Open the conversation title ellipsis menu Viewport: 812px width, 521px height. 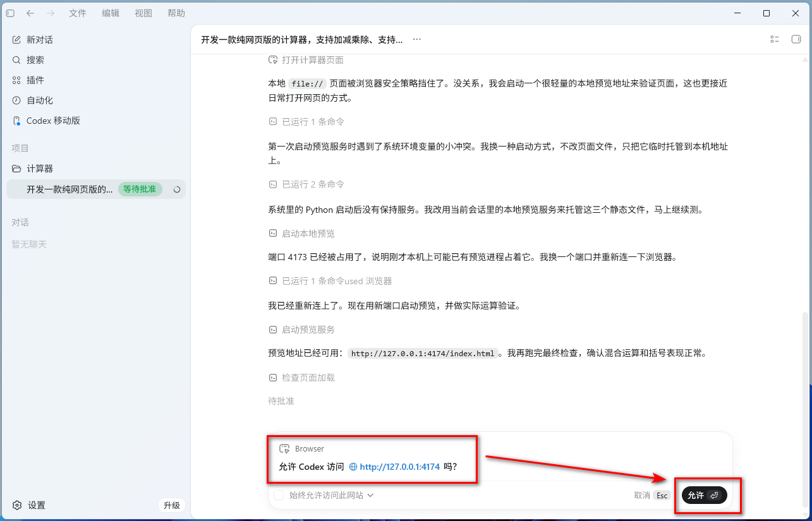tap(416, 39)
